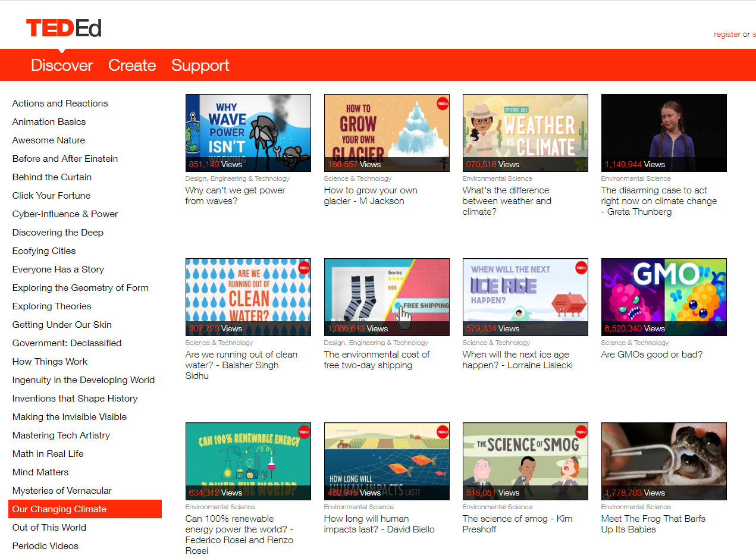Click title 'The science of smog - Kim Preshoff'

pyautogui.click(x=517, y=524)
